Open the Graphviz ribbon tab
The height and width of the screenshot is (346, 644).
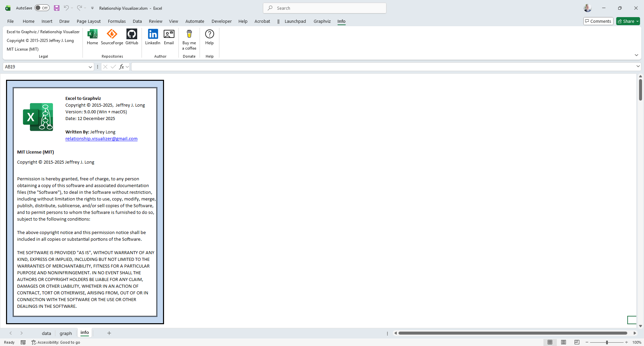(x=322, y=21)
